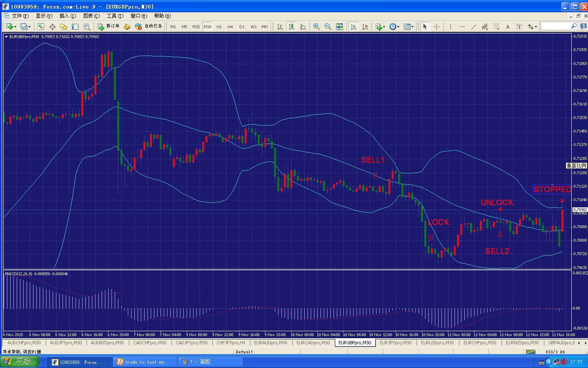Open the 文件(F) menu
The height and width of the screenshot is (368, 588).
pos(20,16)
